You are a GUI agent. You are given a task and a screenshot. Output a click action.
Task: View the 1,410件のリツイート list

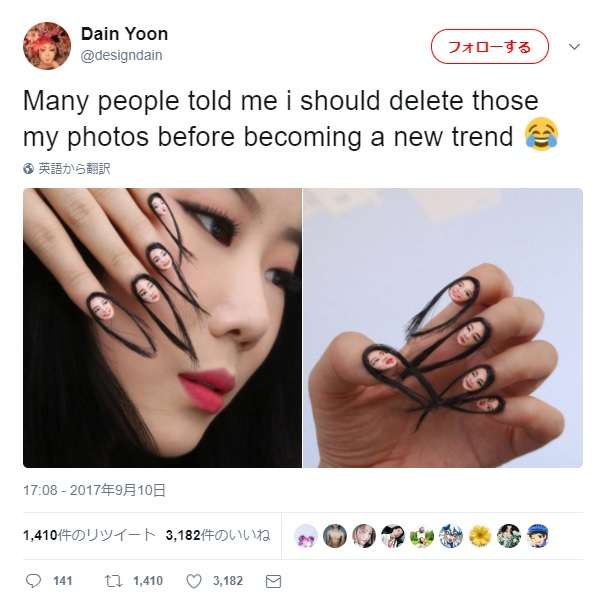(89, 535)
